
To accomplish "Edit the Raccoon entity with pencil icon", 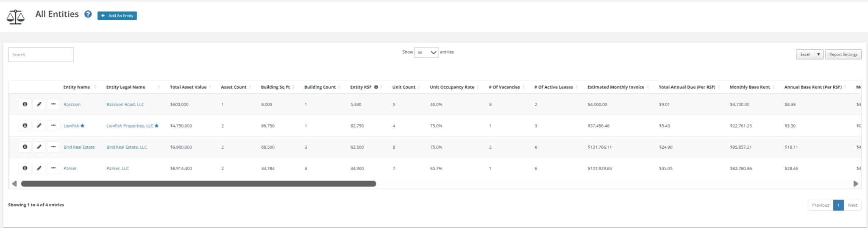I will 39,104.
